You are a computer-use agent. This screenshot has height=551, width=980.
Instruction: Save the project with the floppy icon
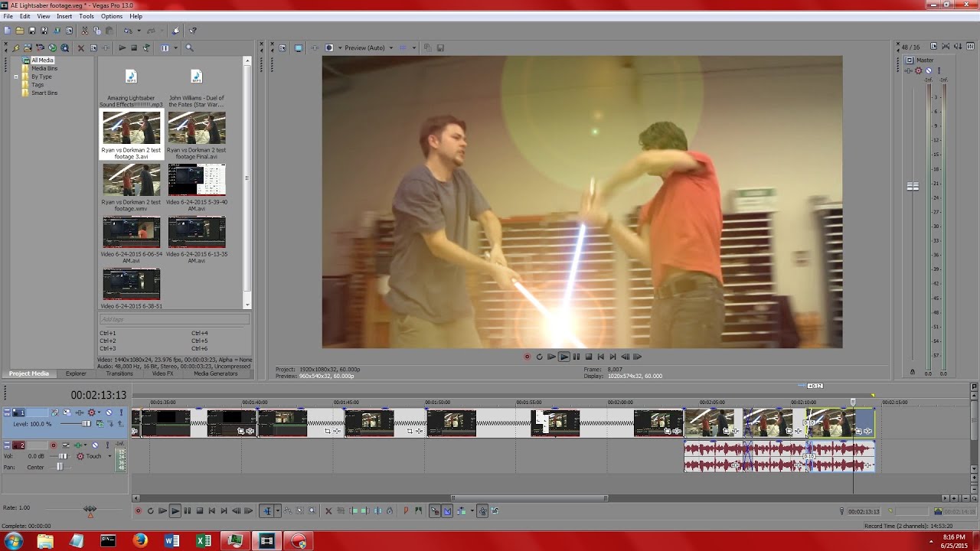click(x=32, y=31)
